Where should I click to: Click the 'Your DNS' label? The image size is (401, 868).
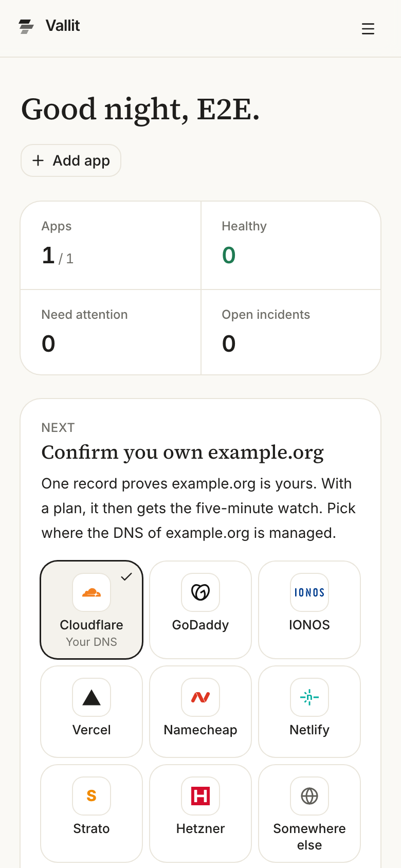coord(92,642)
